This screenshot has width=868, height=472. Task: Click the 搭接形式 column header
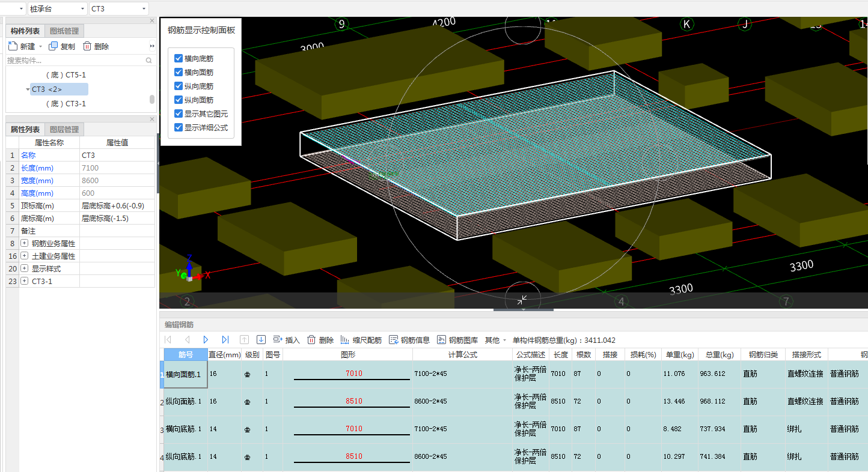pos(806,355)
